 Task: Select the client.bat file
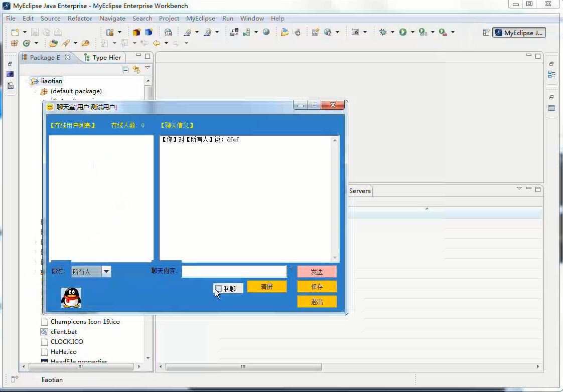click(64, 332)
